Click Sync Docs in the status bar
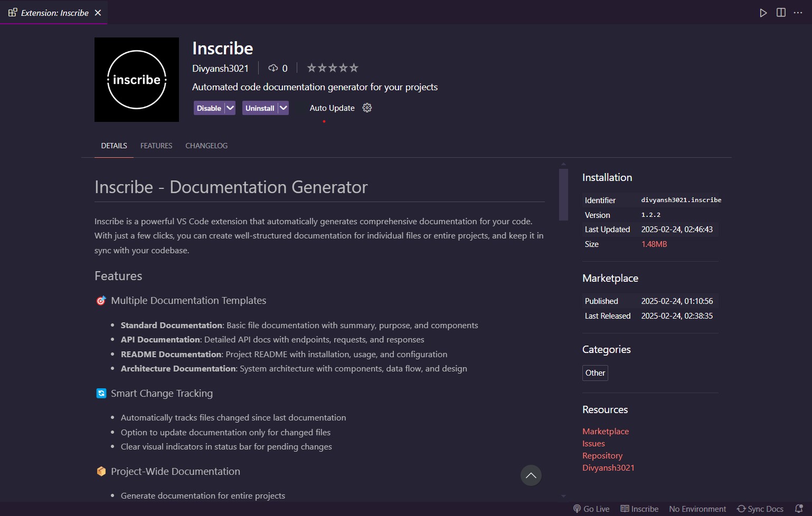Screen dimensions: 812x516 tap(760, 509)
